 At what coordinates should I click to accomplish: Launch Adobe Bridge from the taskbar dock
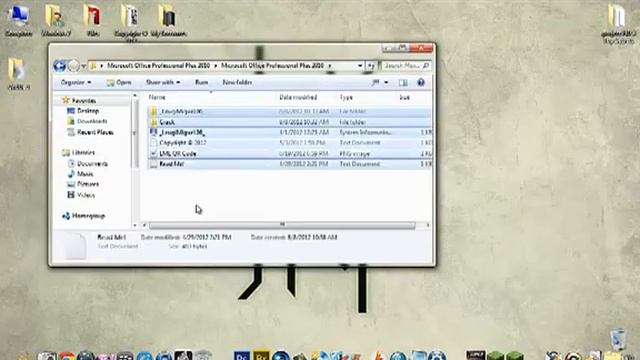261,356
